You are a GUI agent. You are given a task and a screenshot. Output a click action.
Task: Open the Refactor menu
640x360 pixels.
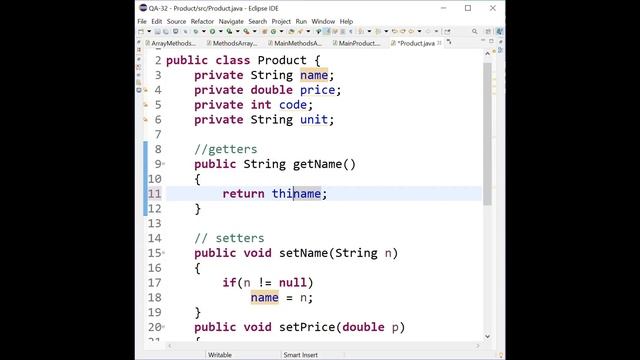(x=202, y=21)
